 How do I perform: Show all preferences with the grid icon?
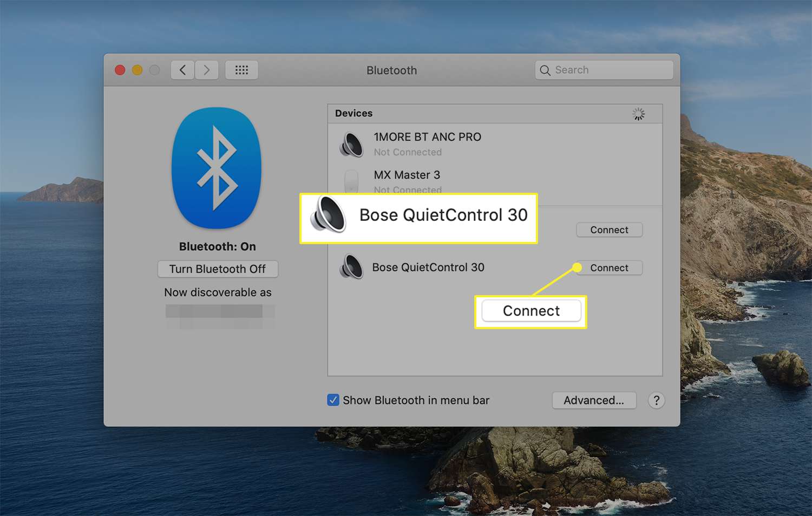click(x=241, y=70)
